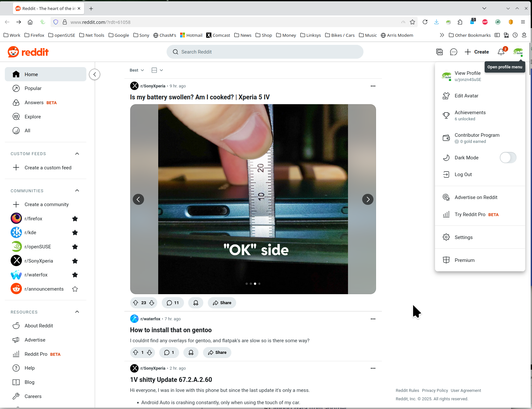Select Edit Avatar in menu

(x=480, y=96)
